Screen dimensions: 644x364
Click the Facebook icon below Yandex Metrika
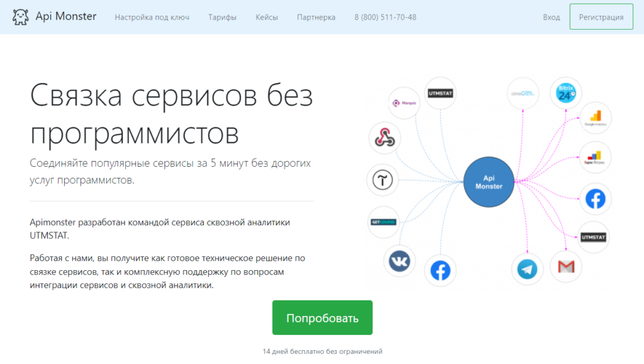tap(596, 199)
